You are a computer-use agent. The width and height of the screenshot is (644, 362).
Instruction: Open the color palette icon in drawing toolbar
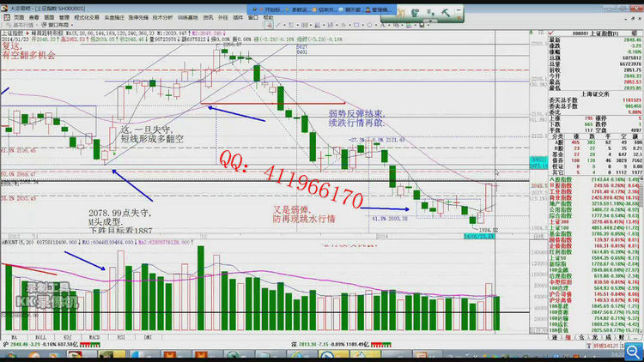pos(409,25)
